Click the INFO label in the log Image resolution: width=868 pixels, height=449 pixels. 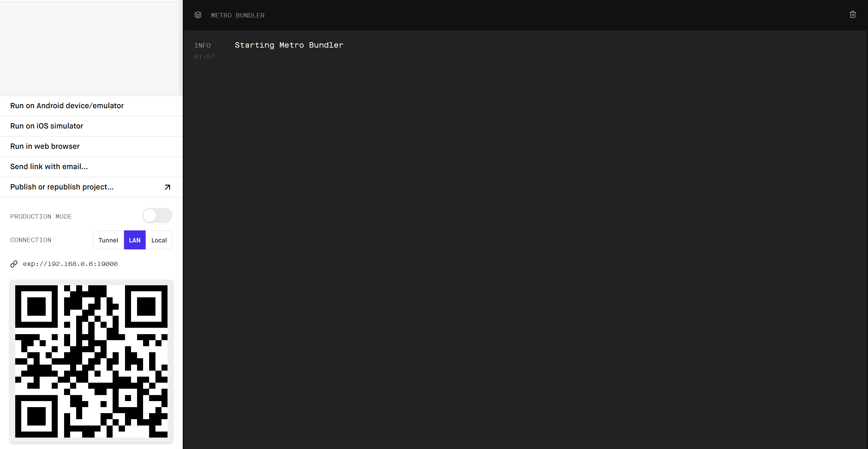202,45
